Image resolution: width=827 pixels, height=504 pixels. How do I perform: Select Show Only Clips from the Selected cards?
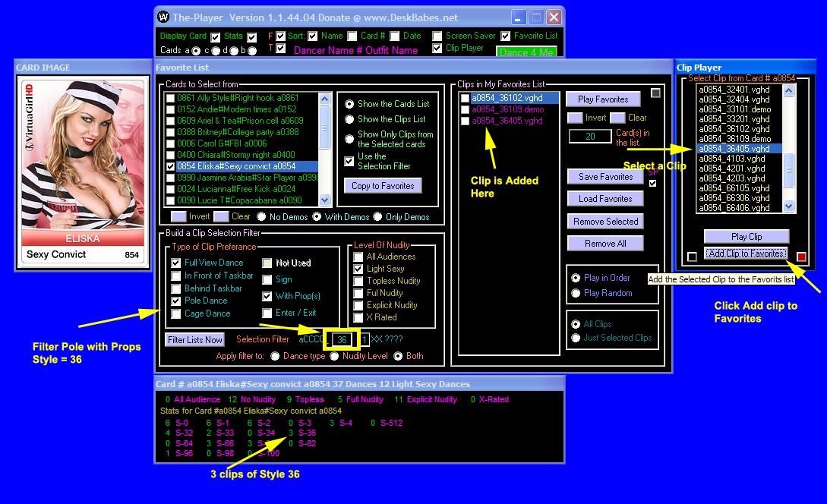click(x=349, y=139)
